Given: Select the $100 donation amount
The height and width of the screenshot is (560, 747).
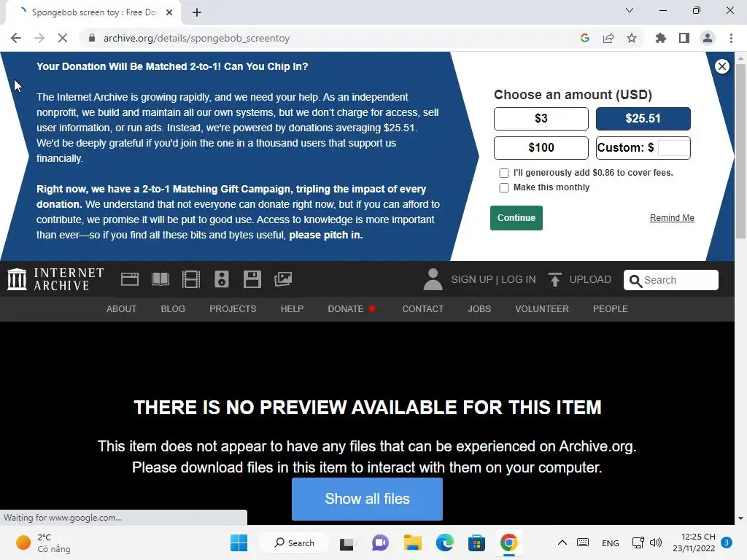Looking at the screenshot, I should tap(541, 147).
